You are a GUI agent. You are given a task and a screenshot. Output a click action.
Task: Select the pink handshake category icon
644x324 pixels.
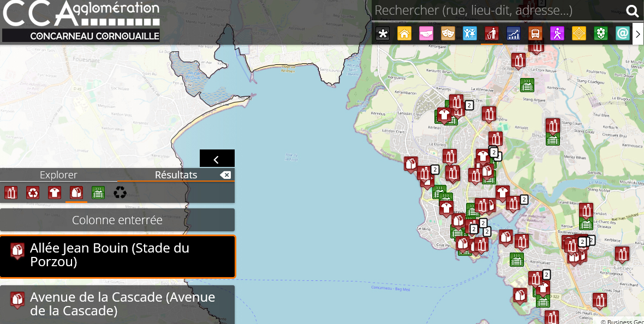[426, 34]
